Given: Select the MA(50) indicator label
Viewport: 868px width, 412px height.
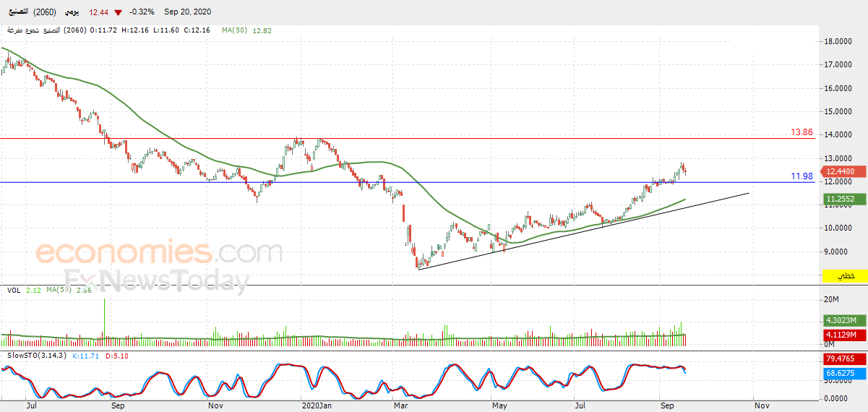Looking at the screenshot, I should (236, 30).
